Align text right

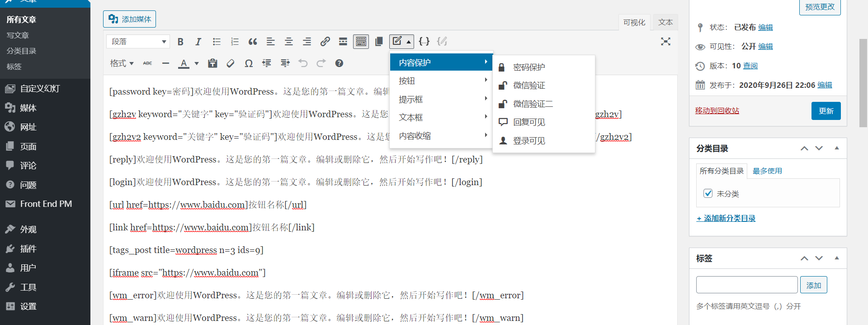pyautogui.click(x=307, y=42)
